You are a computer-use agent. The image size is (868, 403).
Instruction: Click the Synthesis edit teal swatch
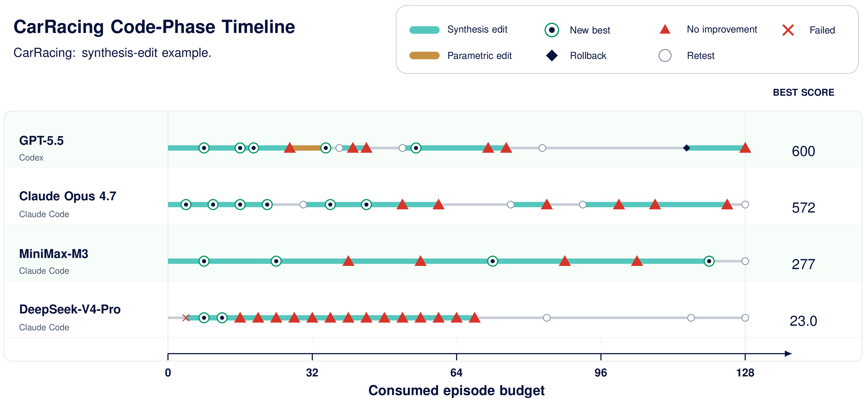tap(424, 30)
